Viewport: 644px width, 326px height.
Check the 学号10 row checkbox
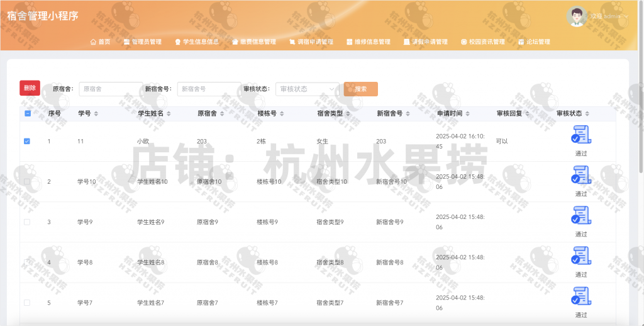click(27, 181)
